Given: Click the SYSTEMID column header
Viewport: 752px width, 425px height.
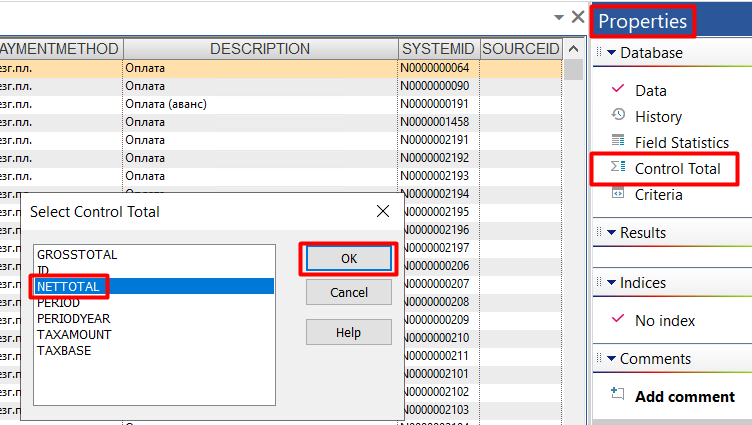Looking at the screenshot, I should tap(438, 49).
